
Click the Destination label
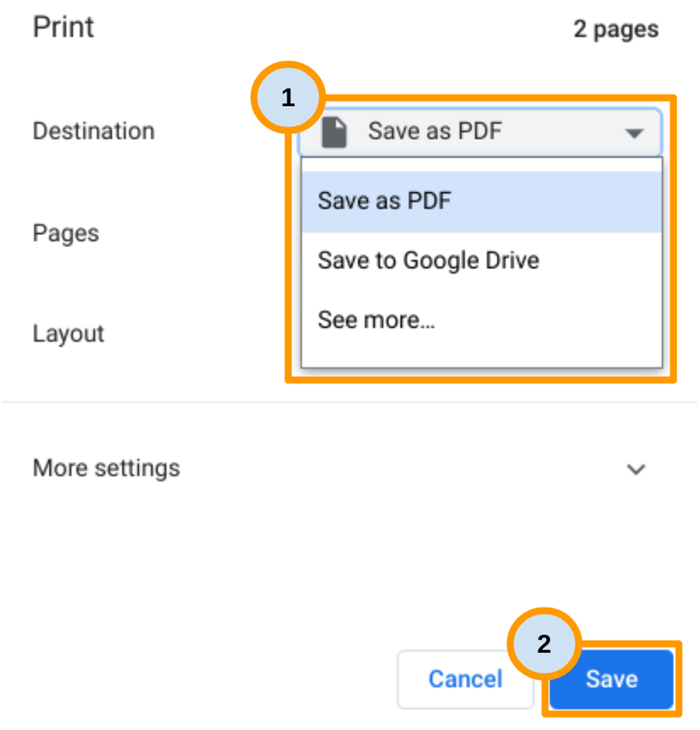pos(93,131)
